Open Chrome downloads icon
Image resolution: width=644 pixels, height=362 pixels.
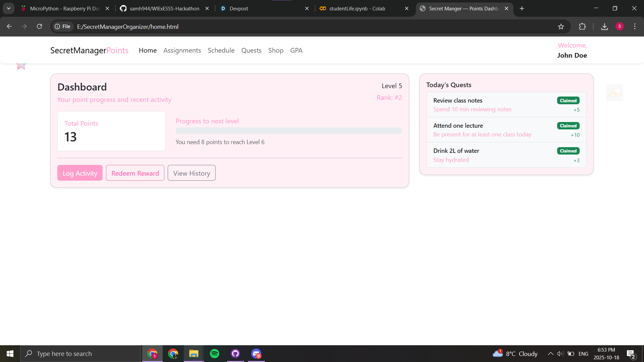604,26
